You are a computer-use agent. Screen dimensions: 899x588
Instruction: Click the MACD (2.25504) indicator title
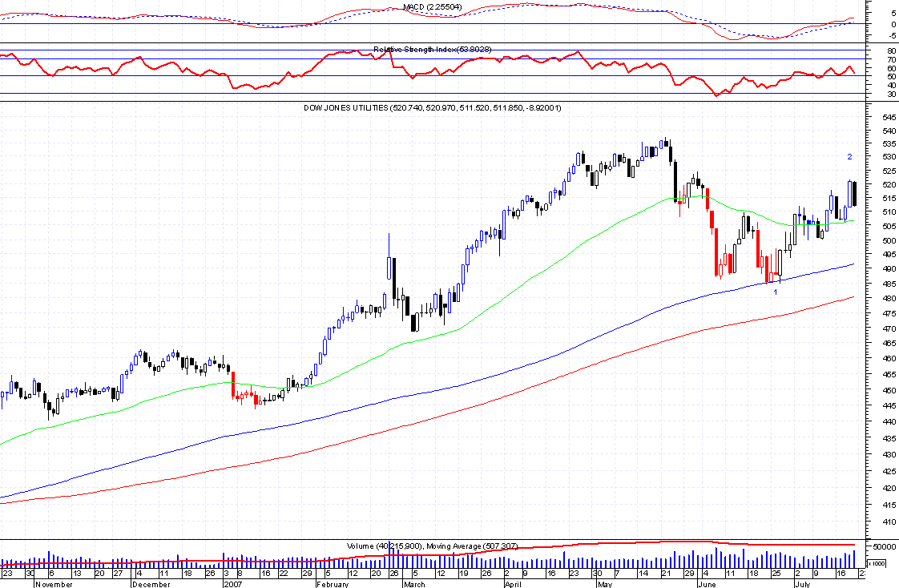tap(433, 7)
